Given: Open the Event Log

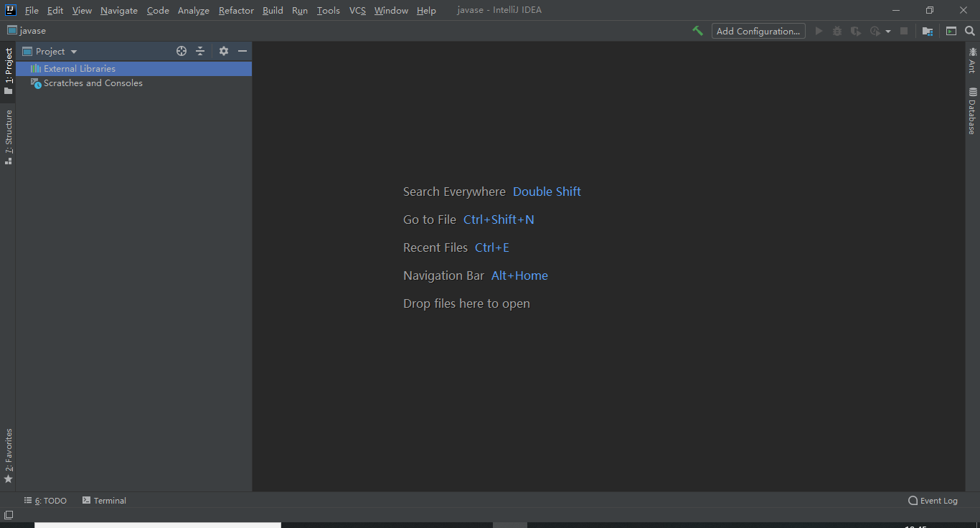Looking at the screenshot, I should 933,501.
